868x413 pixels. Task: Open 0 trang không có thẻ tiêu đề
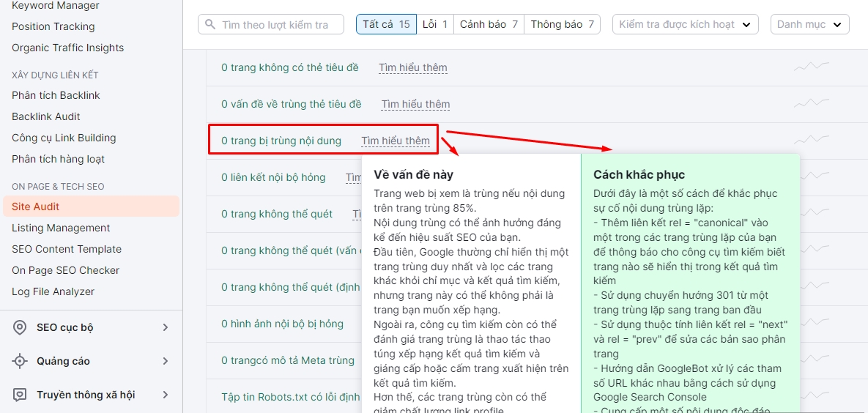(289, 67)
